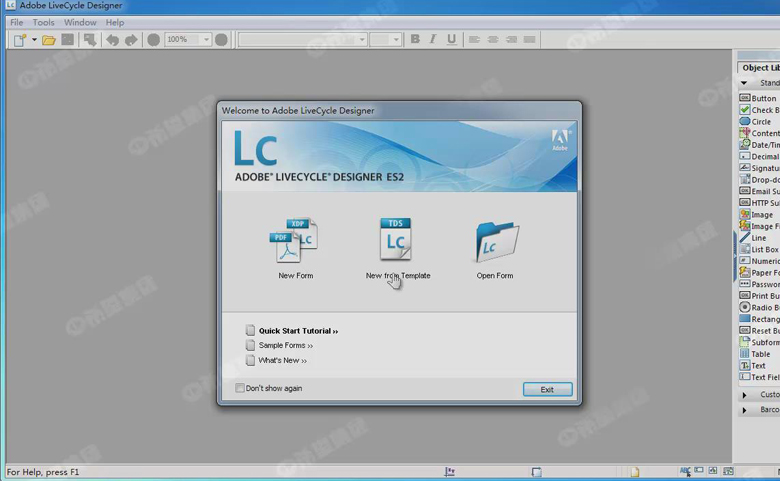Enable the Don't show again checkbox

click(x=240, y=388)
